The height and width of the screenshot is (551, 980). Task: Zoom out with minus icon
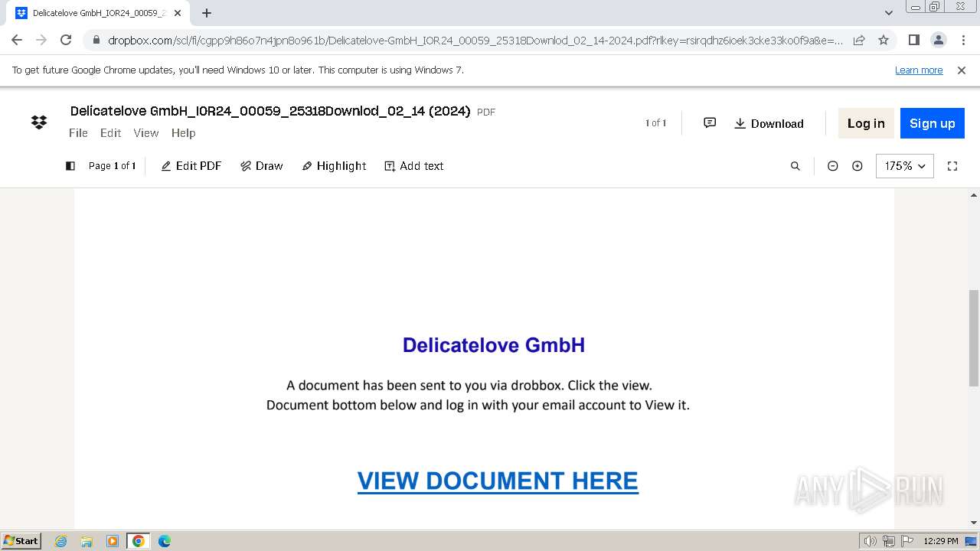click(x=833, y=166)
